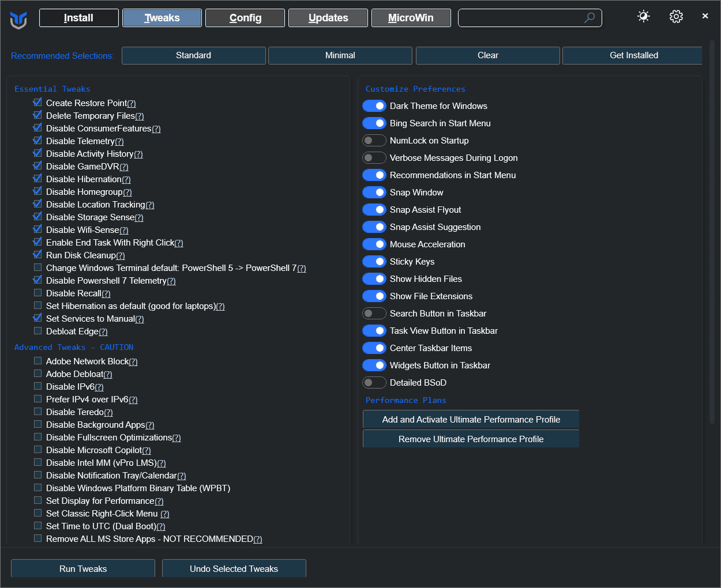Open settings via the gear icon
721x588 pixels.
coord(676,17)
